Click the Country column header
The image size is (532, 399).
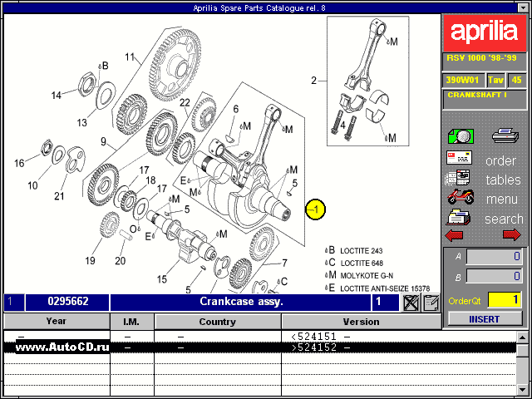tap(218, 322)
